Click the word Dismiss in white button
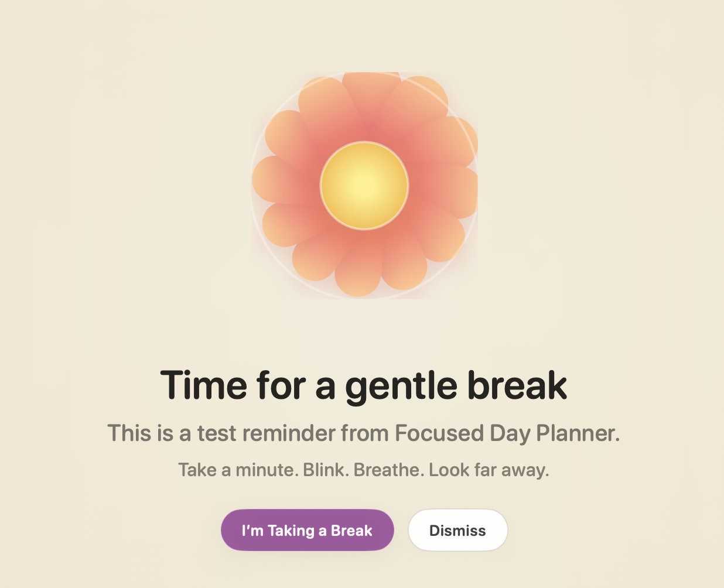 tap(457, 531)
